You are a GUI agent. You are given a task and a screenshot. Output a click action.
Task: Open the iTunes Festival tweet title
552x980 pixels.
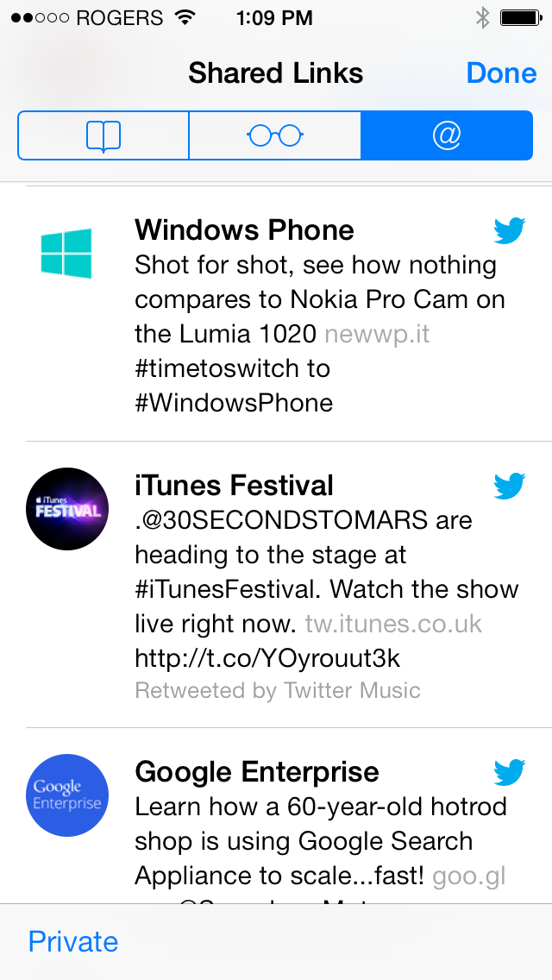[235, 486]
